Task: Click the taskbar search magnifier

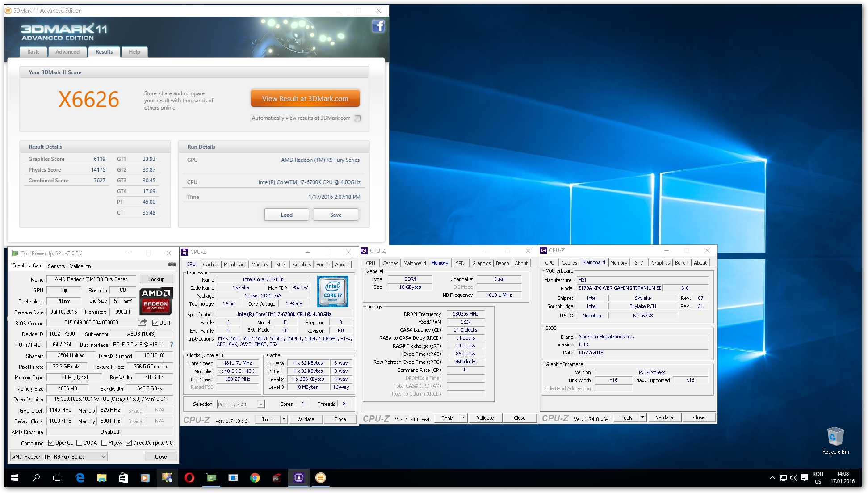Action: 36,478
